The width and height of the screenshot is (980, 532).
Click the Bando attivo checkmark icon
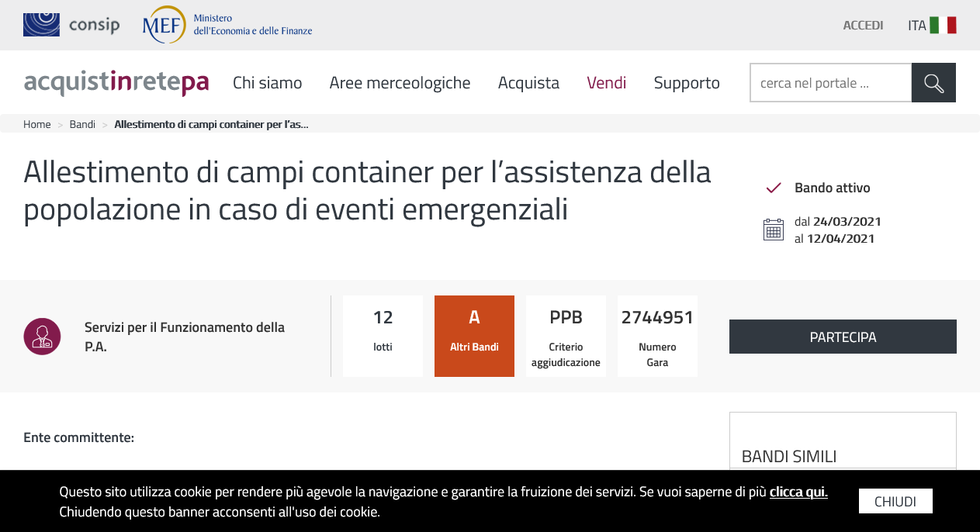click(773, 188)
